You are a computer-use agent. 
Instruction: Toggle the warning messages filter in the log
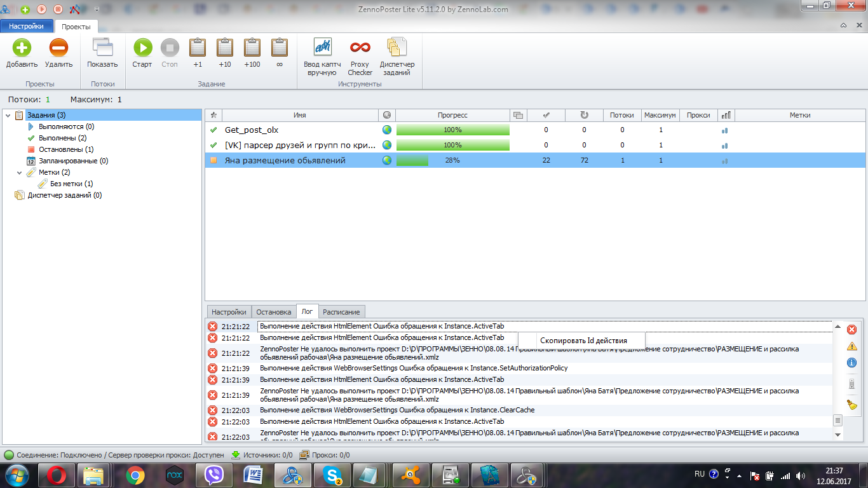point(852,346)
